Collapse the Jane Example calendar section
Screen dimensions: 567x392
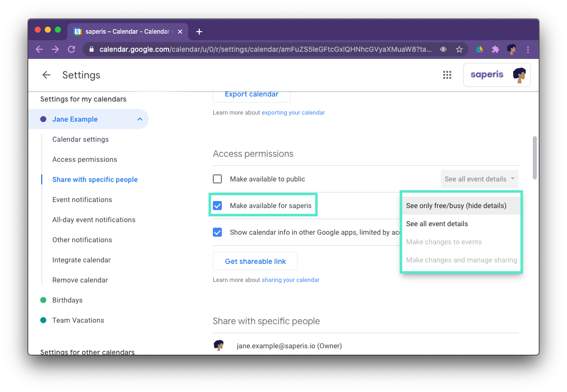click(x=139, y=119)
